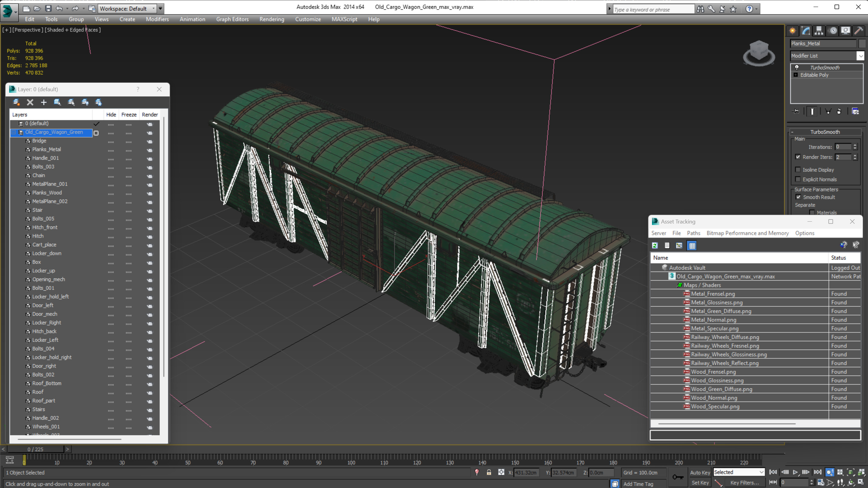Image resolution: width=868 pixels, height=488 pixels.
Task: Toggle Render Iters checkbox
Action: (x=798, y=157)
